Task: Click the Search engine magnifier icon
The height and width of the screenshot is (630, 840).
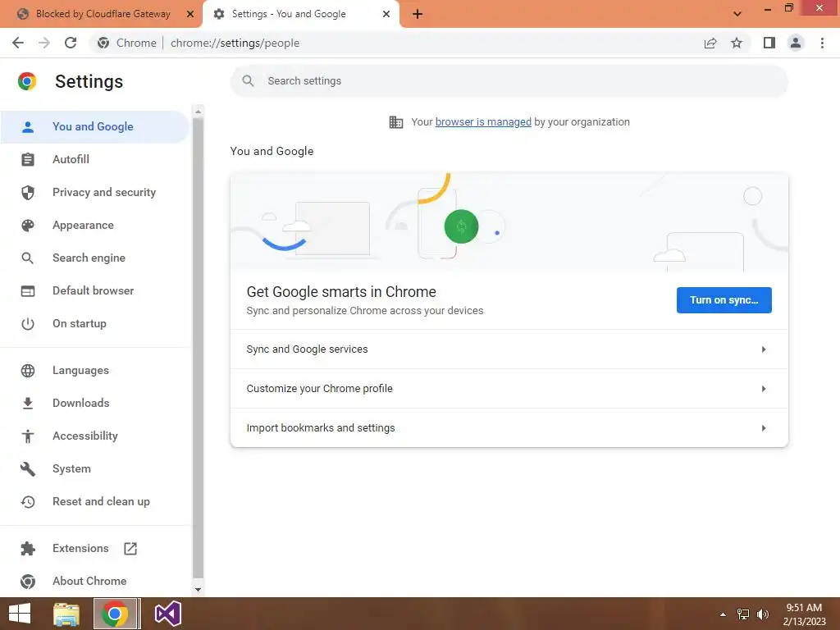Action: pyautogui.click(x=27, y=258)
